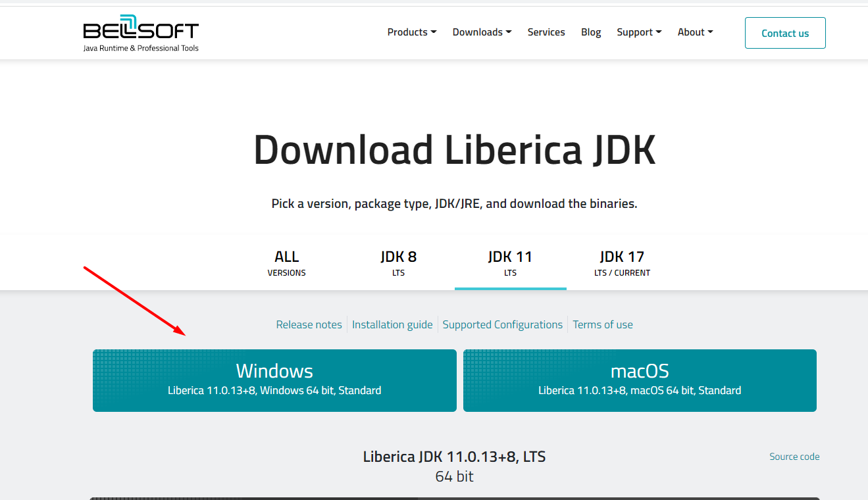The height and width of the screenshot is (500, 868).
Task: Select the JDK 11 LTS tab
Action: click(x=511, y=263)
